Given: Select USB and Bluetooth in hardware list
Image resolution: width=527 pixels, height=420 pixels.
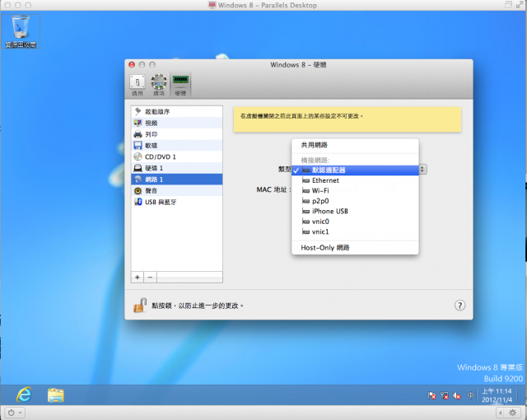Looking at the screenshot, I should click(x=177, y=202).
